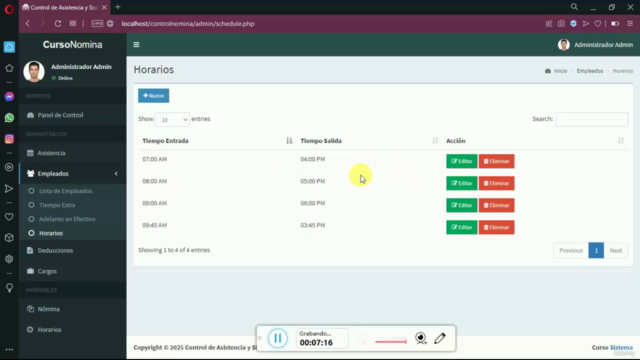Sort by Tiempo Salida column
The height and width of the screenshot is (360, 640).
[x=369, y=141]
